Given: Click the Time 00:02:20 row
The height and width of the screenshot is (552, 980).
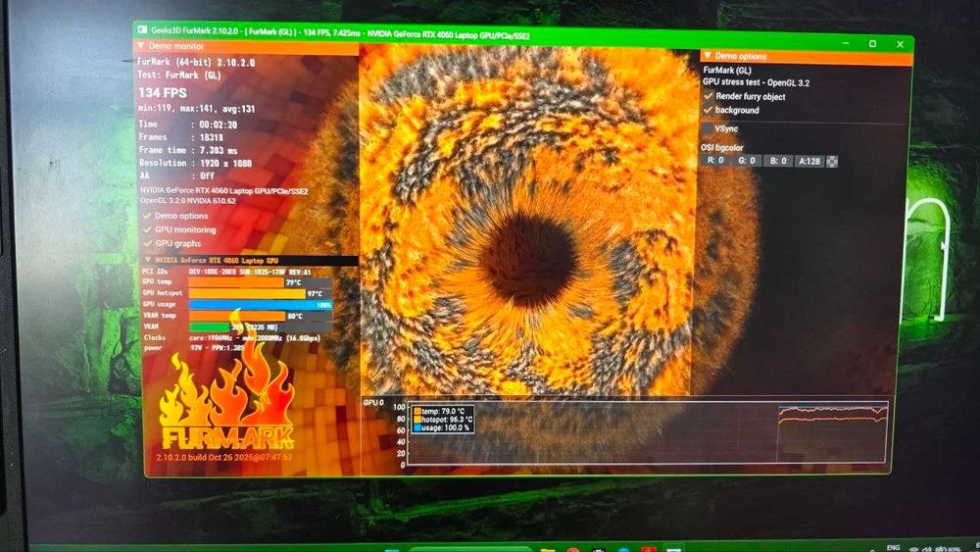Looking at the screenshot, I should coord(187,125).
